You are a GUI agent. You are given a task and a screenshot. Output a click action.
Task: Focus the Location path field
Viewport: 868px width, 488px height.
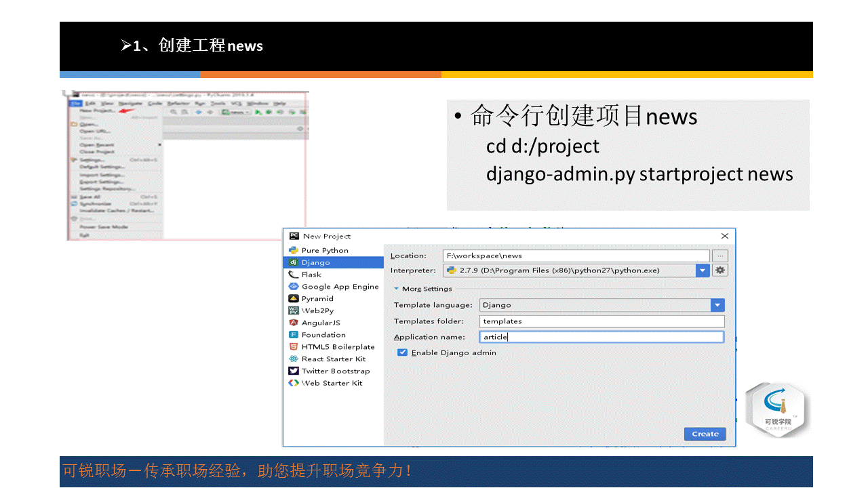(576, 256)
